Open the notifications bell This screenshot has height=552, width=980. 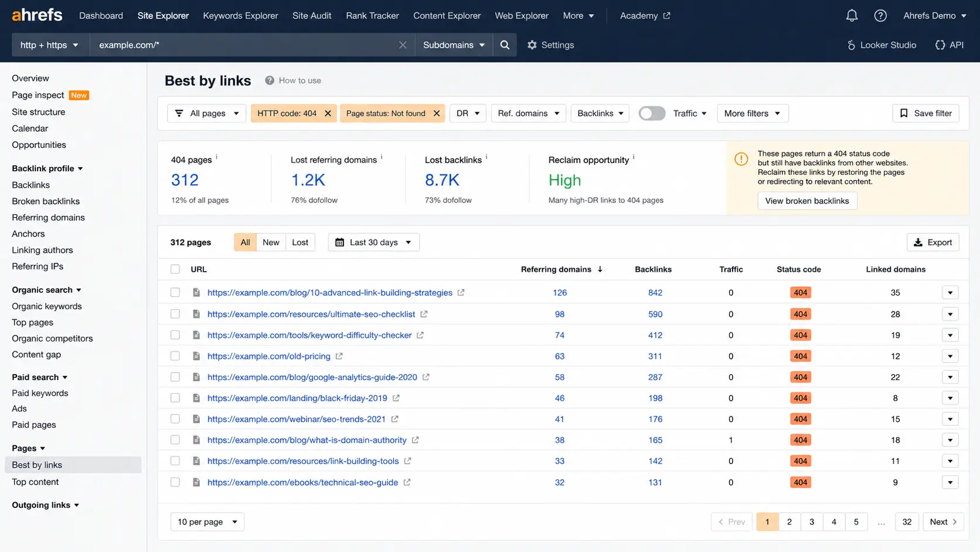point(852,16)
